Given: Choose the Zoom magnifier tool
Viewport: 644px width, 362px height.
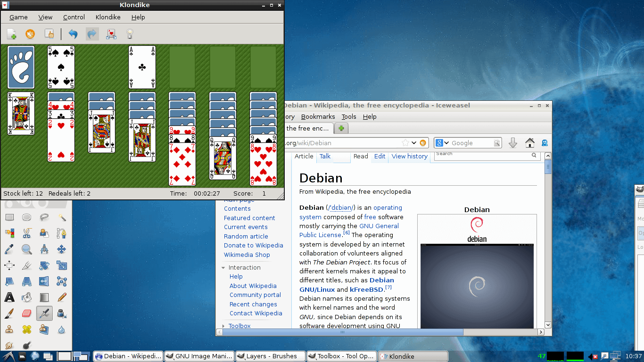Looking at the screenshot, I should [27, 249].
